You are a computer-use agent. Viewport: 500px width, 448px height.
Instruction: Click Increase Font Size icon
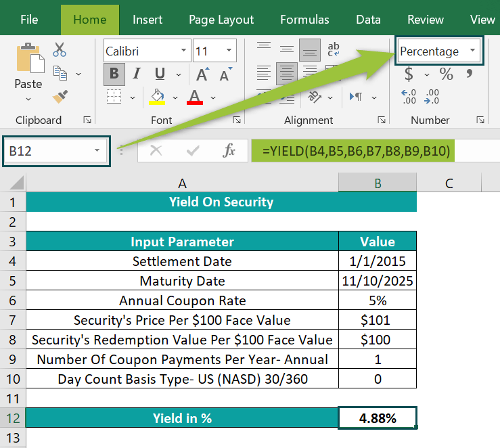[x=202, y=74]
